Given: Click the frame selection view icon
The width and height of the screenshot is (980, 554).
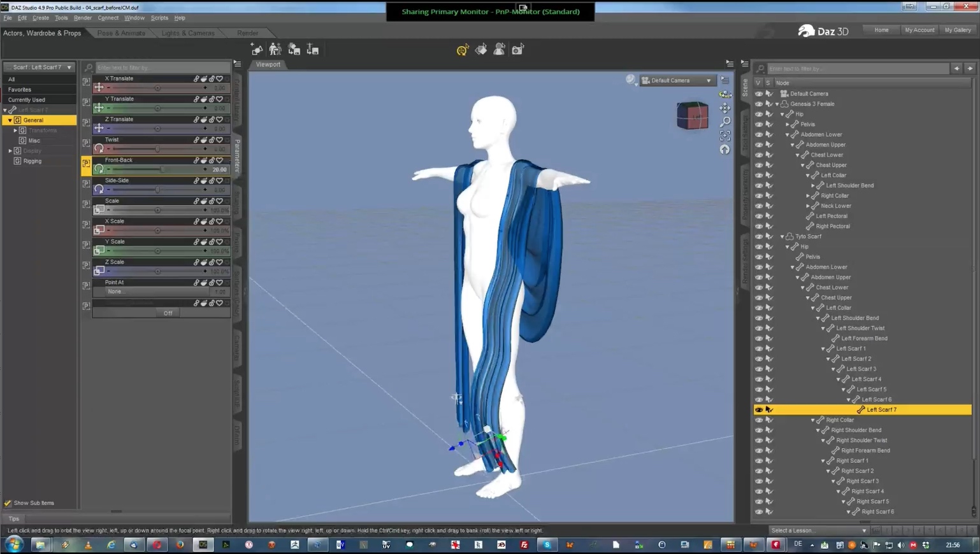Looking at the screenshot, I should click(x=724, y=136).
